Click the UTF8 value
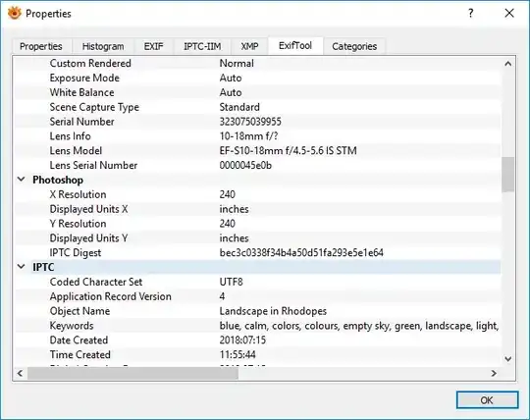 [232, 282]
